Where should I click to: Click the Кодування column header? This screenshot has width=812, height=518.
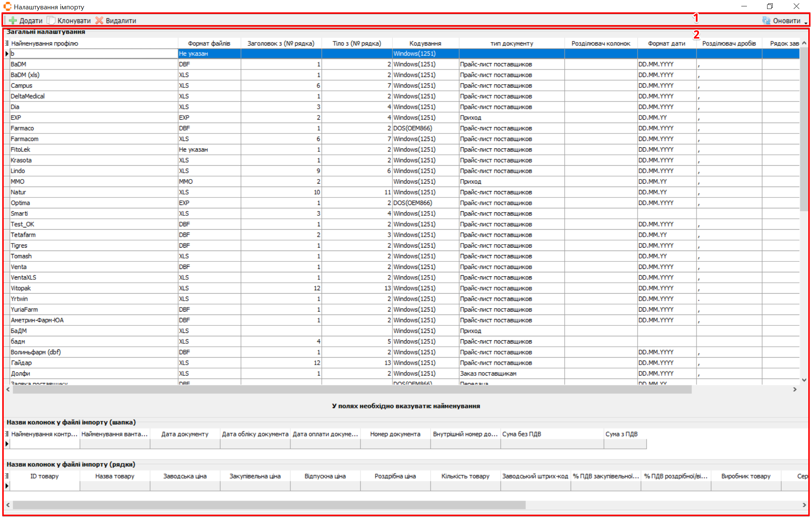tap(425, 43)
